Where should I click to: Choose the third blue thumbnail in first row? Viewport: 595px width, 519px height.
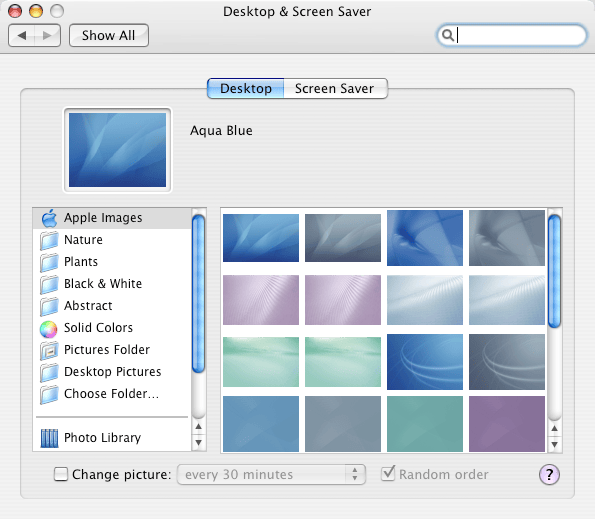click(x=425, y=238)
